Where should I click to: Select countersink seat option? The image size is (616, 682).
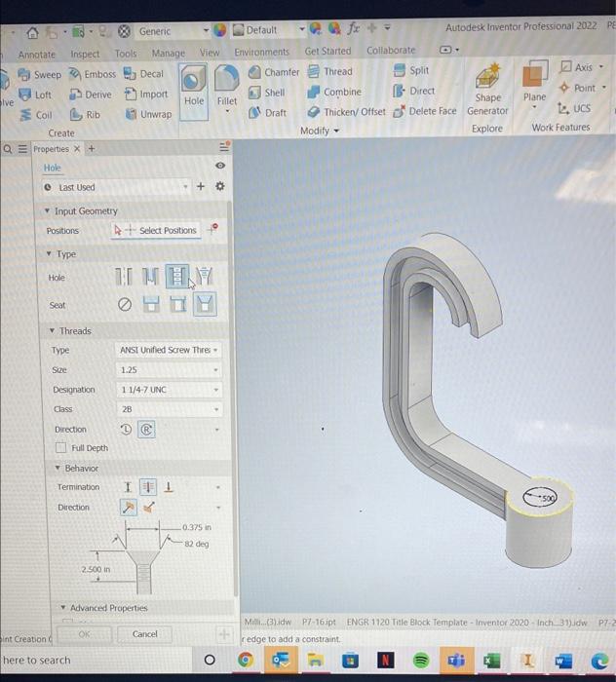point(205,304)
